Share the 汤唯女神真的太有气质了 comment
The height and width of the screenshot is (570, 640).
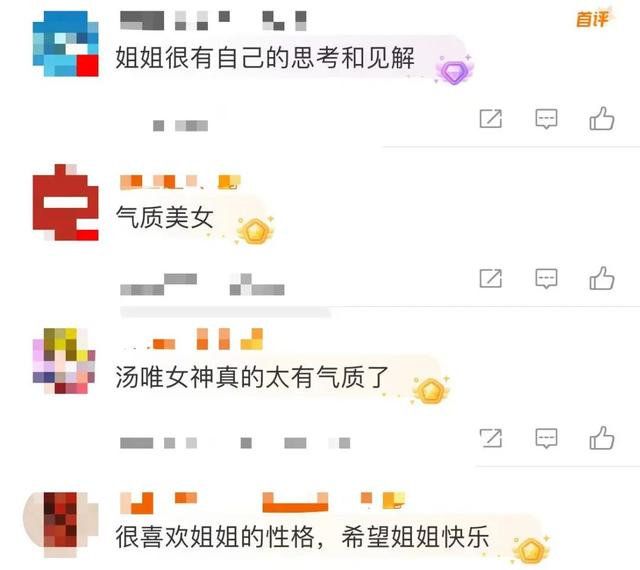pyautogui.click(x=491, y=438)
